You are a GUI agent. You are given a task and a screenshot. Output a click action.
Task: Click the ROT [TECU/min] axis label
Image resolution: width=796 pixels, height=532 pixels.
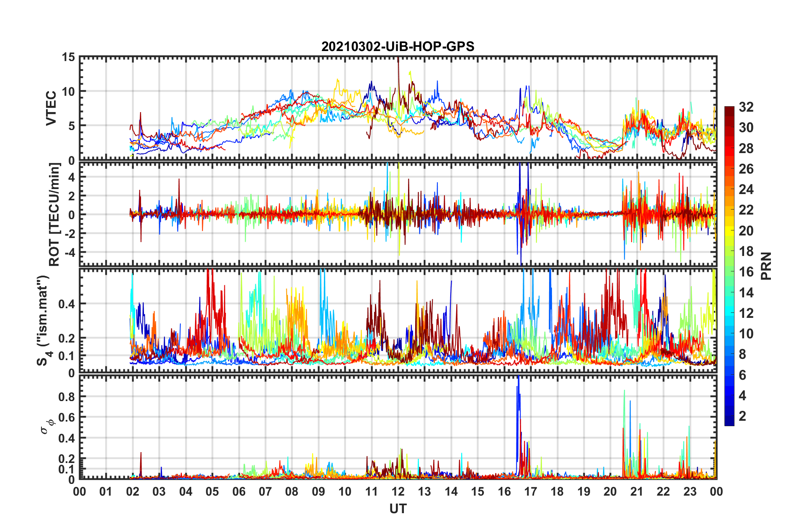click(54, 215)
